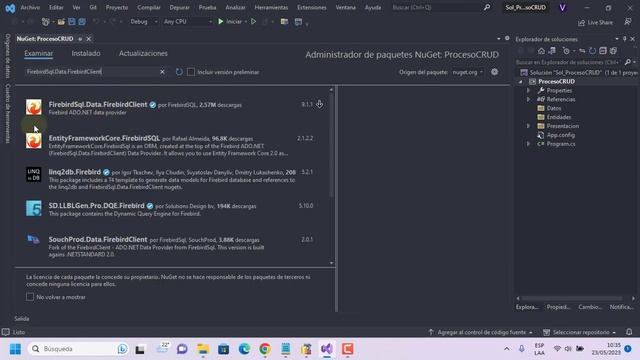Open the Live Share feature

[596, 22]
